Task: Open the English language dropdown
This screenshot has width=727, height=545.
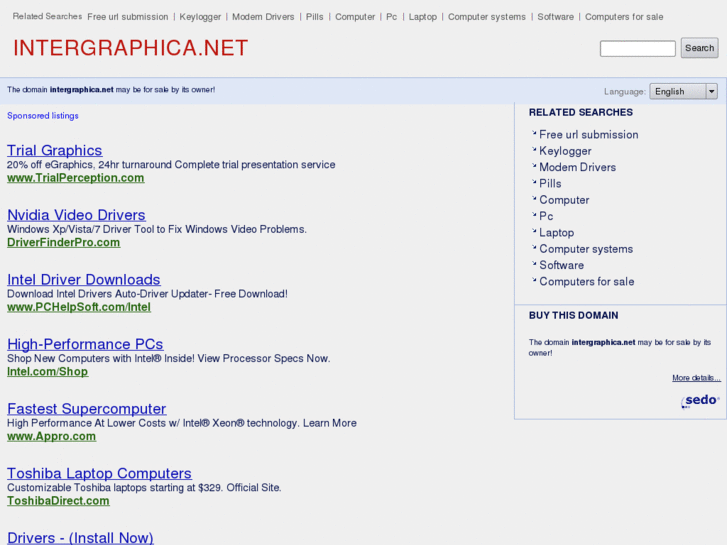Action: (683, 91)
